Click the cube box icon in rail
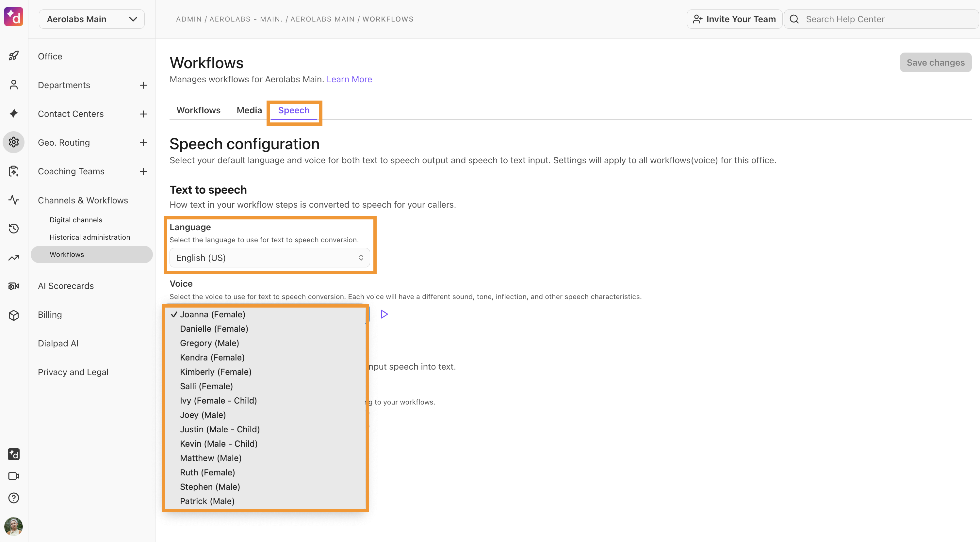This screenshot has height=542, width=980. click(x=14, y=315)
